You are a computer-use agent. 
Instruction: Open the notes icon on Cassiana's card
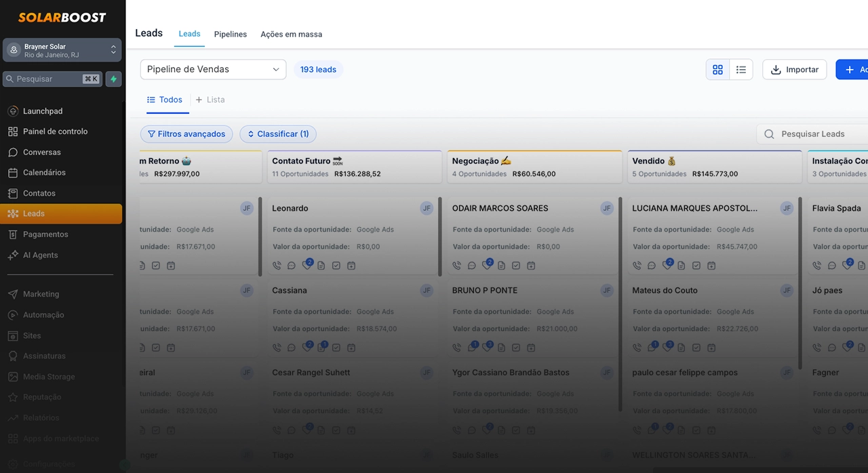point(321,348)
